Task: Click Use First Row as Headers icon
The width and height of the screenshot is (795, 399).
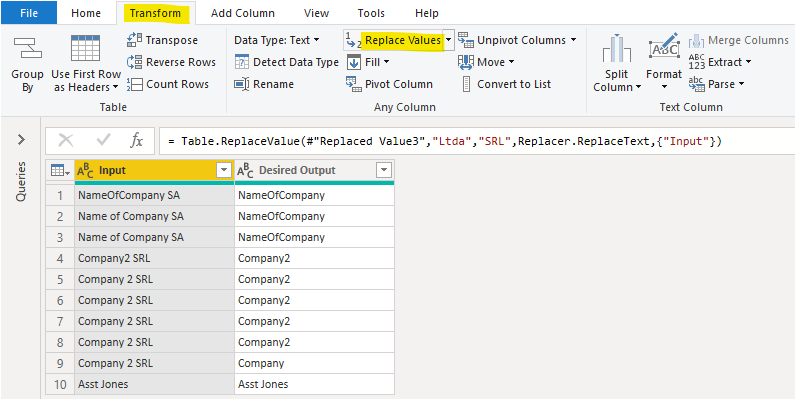Action: 85,48
